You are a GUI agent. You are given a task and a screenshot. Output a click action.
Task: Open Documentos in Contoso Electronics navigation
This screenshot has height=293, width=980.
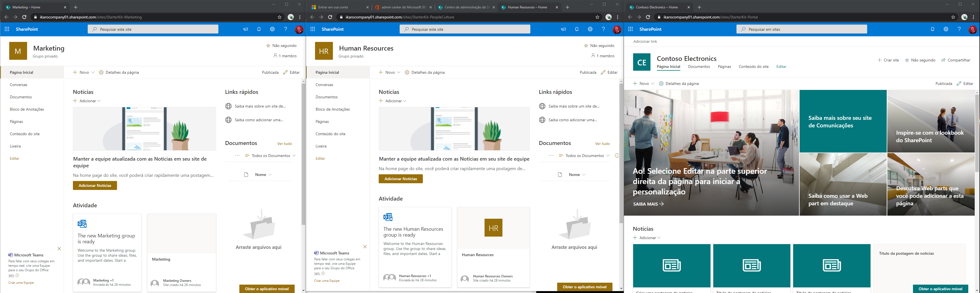tap(699, 66)
